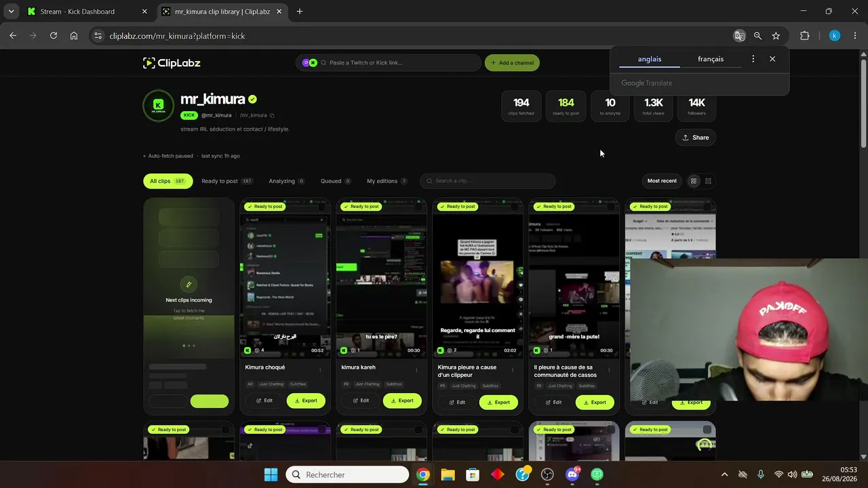Export the Kimura choqué clip
The height and width of the screenshot is (488, 868).
tap(306, 401)
